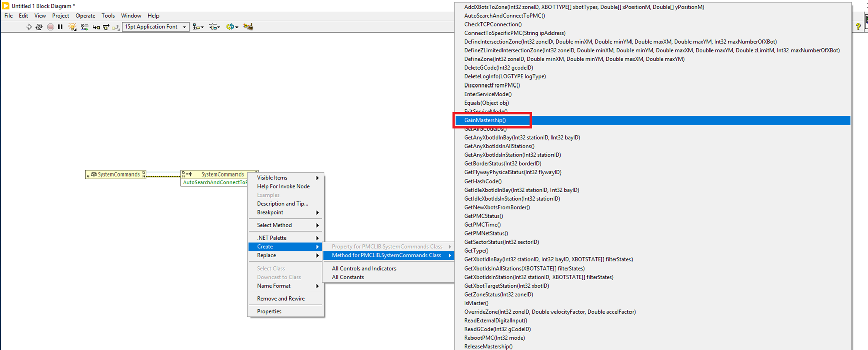Click the SystemCommands refnum constant on diagram
868x350 pixels.
pyautogui.click(x=116, y=174)
